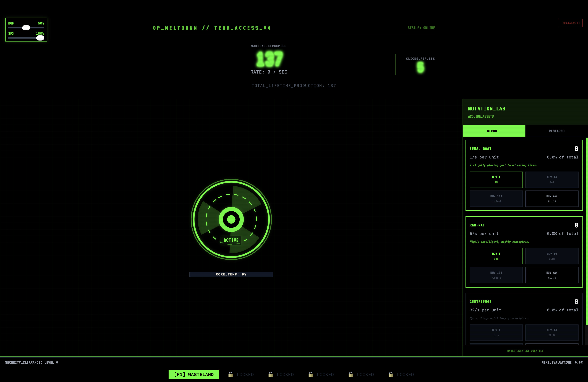This screenshot has width=588, height=382.
Task: Buy 10 Feral Goats for 304
Action: [x=552, y=180]
